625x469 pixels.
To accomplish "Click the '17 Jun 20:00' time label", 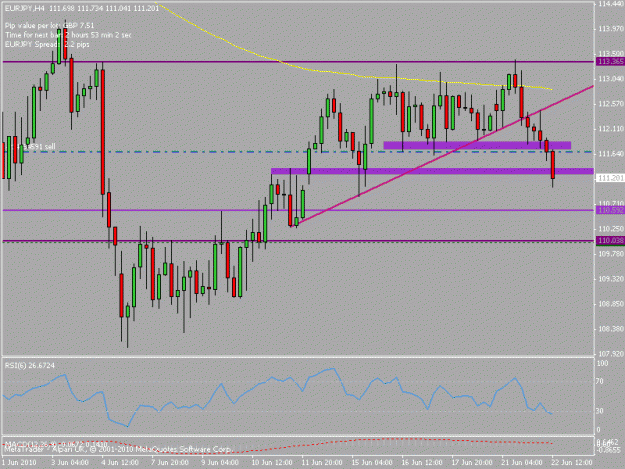I will [472, 462].
